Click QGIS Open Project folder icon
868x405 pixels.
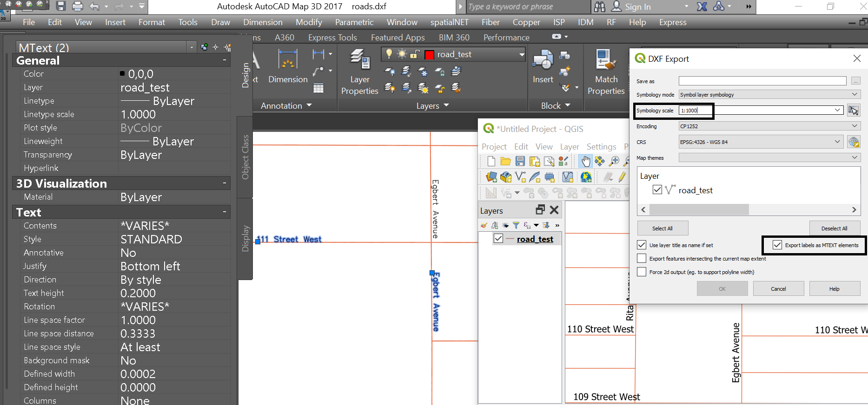pos(505,161)
